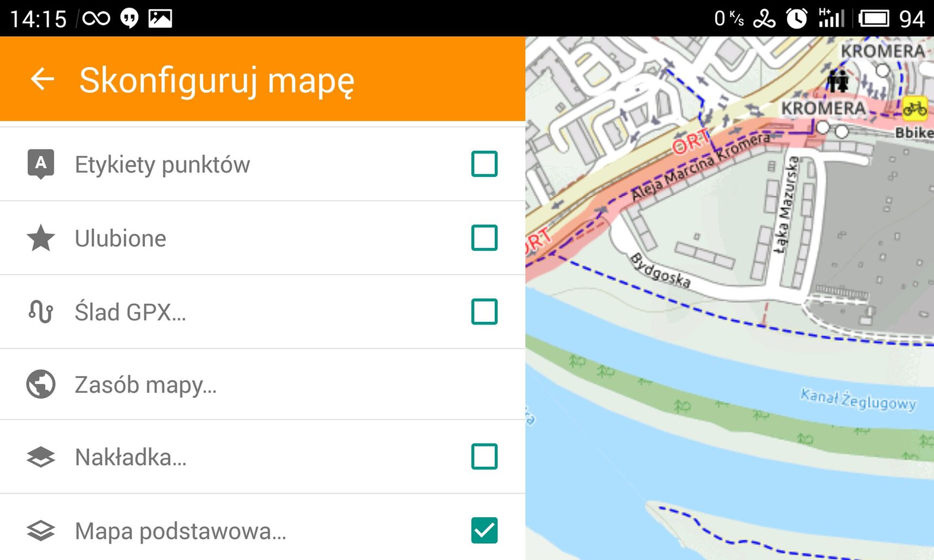934x560 pixels.
Task: Tap the toilets icon near Kromera
Action: (838, 81)
